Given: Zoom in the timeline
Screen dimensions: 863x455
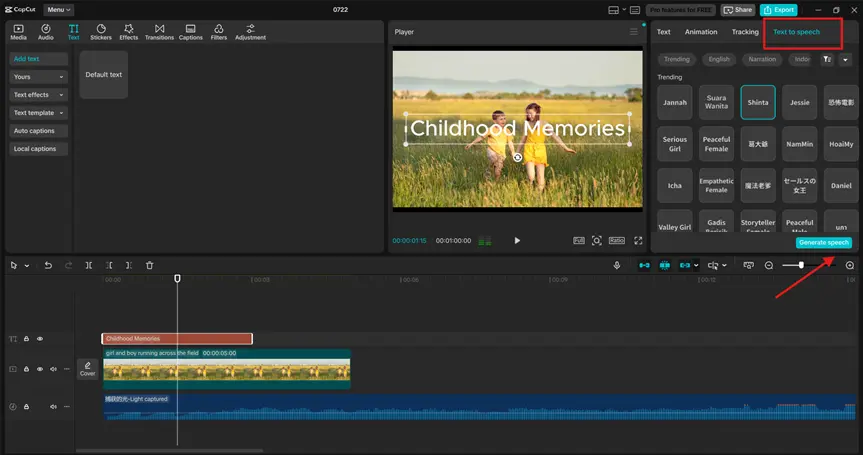Looking at the screenshot, I should click(x=850, y=265).
